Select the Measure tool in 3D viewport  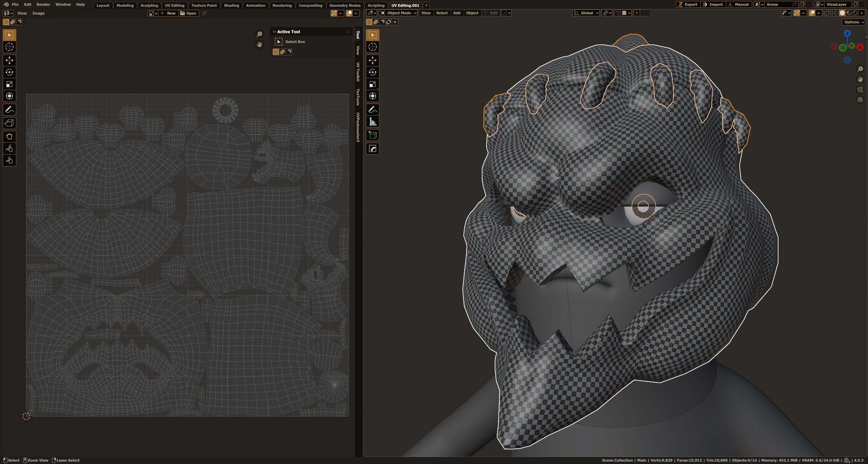click(x=373, y=122)
